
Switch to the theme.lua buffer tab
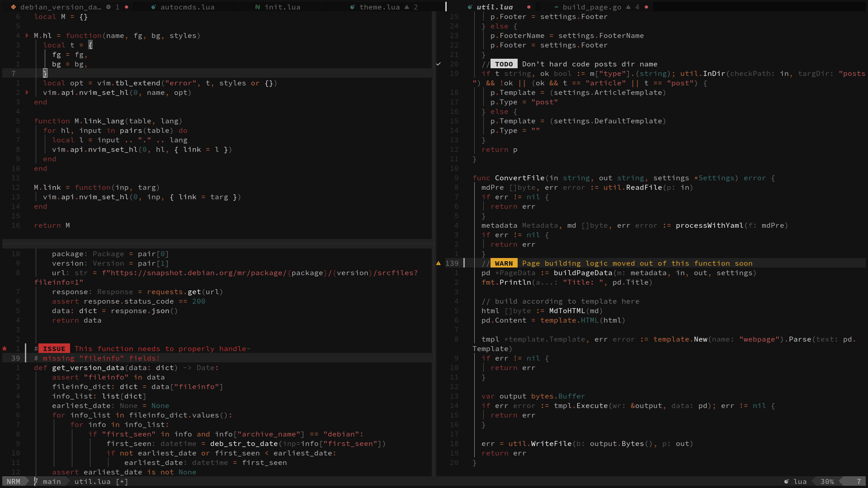tap(379, 7)
